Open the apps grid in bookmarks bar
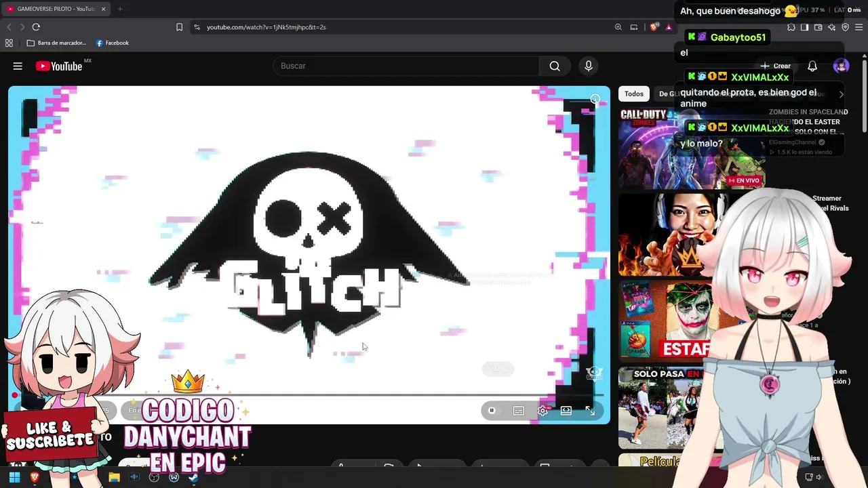 (9, 43)
